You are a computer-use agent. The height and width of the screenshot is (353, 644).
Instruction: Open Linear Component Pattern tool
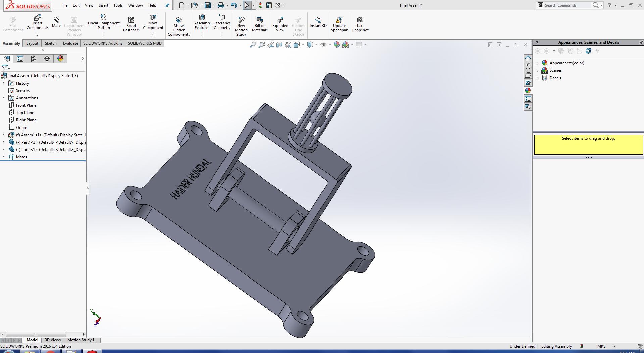[104, 22]
